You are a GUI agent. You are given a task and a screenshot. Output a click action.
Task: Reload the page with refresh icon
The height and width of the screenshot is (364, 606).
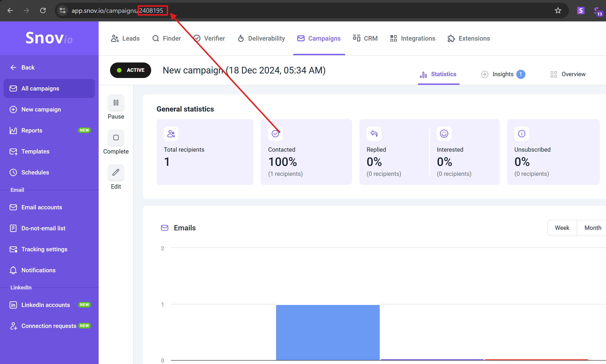tap(43, 10)
